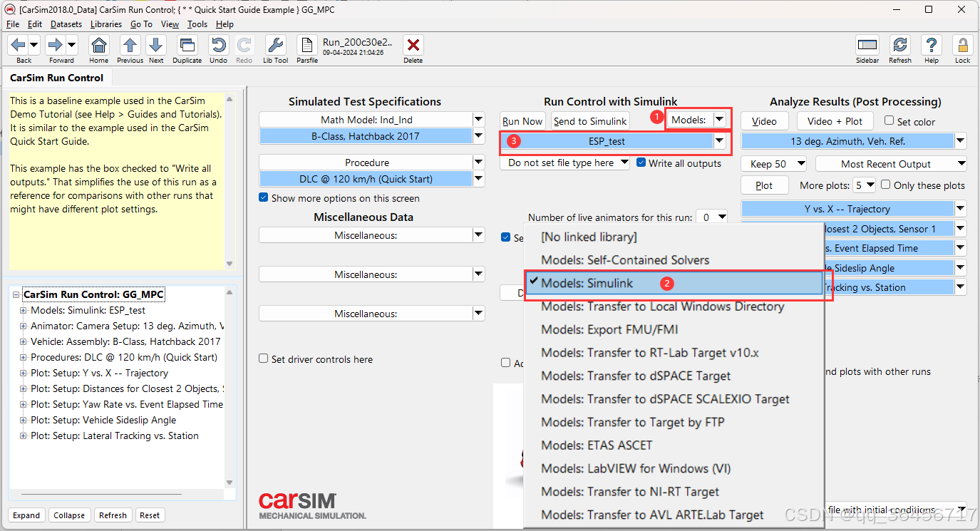980x531 pixels.
Task: Open the Datasets menu
Action: 66,24
